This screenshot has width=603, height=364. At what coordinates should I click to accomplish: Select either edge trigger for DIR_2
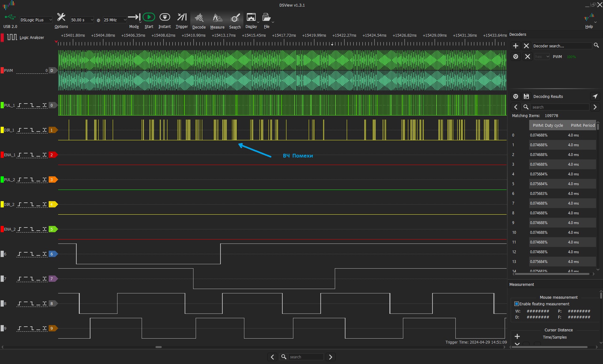(x=45, y=204)
